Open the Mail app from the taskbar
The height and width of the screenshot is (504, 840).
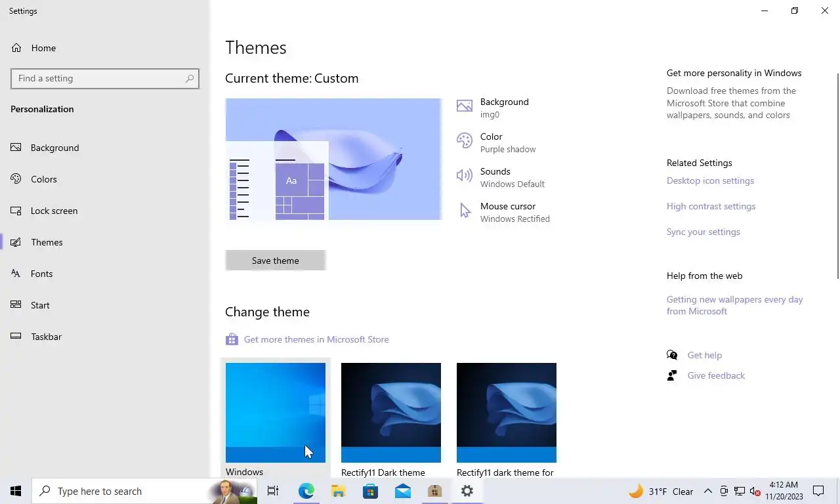click(x=402, y=491)
